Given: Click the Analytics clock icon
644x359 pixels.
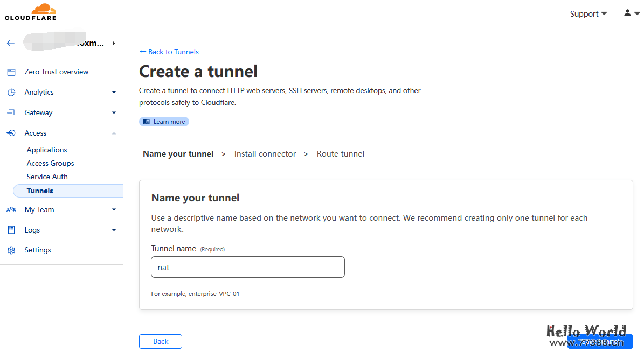Looking at the screenshot, I should pyautogui.click(x=11, y=93).
